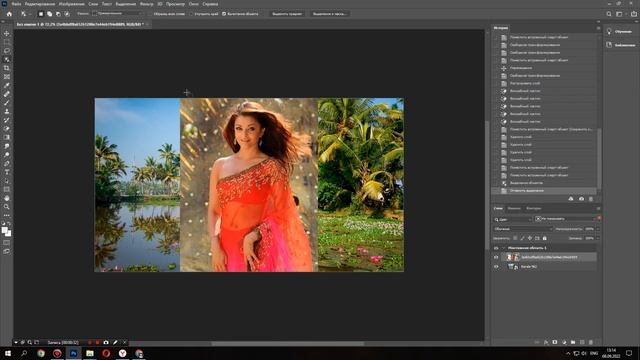The width and height of the screenshot is (640, 360).
Task: Toggle lock all padlock icon
Action: pyautogui.click(x=544, y=238)
